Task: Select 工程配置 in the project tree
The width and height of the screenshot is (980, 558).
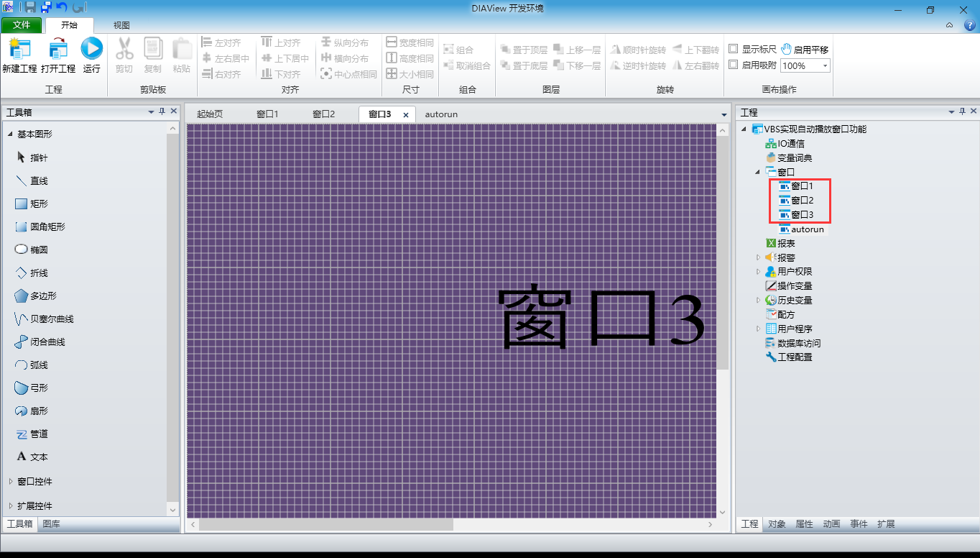Action: tap(789, 357)
